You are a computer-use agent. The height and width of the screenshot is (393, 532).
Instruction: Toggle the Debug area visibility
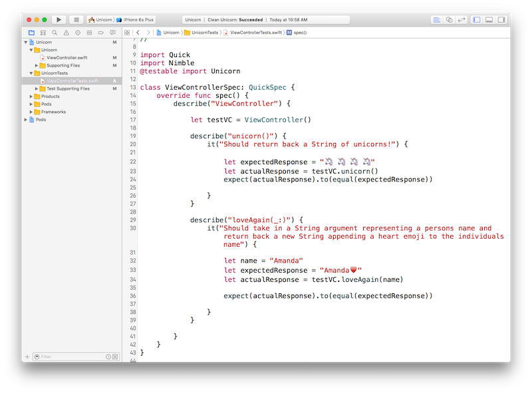(489, 20)
